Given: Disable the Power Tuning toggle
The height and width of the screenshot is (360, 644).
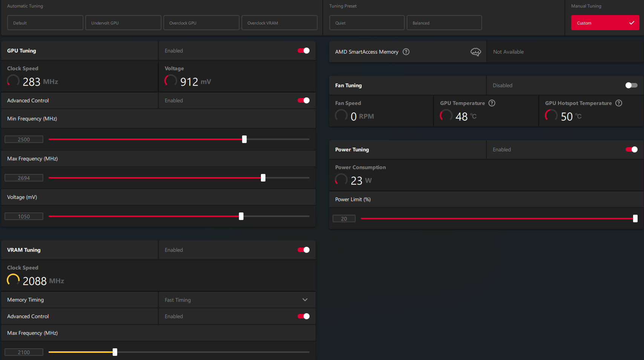Looking at the screenshot, I should (632, 149).
